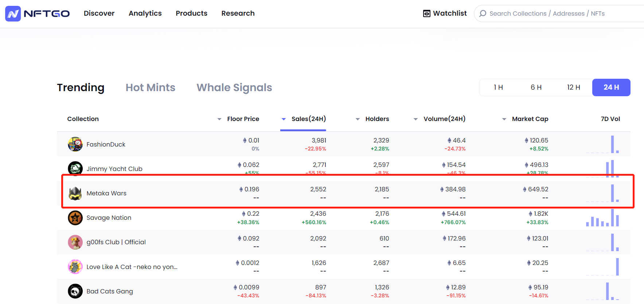Open the Discover menu

[99, 13]
